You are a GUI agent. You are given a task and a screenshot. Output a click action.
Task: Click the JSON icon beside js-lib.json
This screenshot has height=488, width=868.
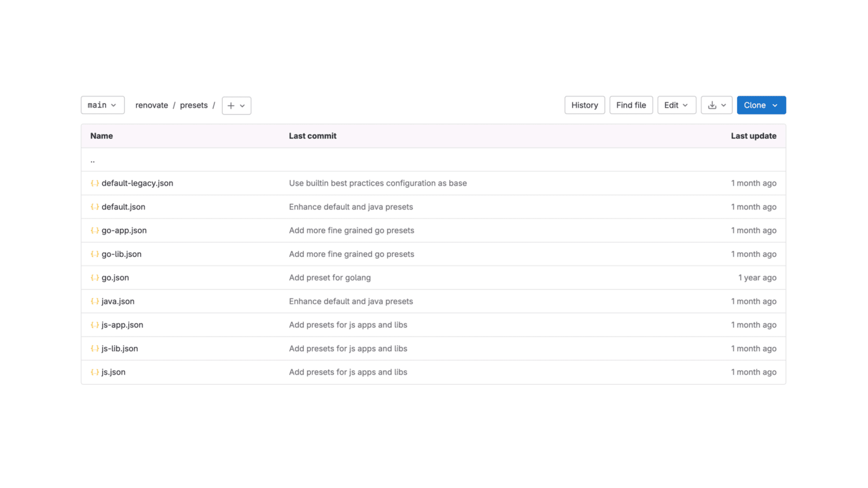[x=95, y=349]
